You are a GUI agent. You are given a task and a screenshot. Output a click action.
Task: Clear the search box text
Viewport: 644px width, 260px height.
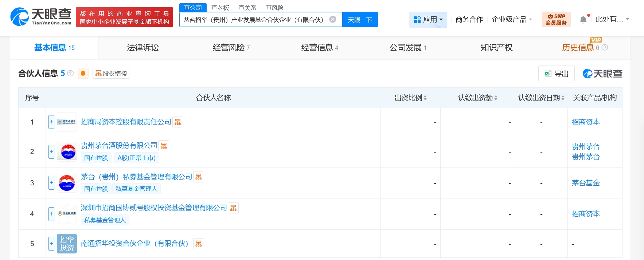332,19
